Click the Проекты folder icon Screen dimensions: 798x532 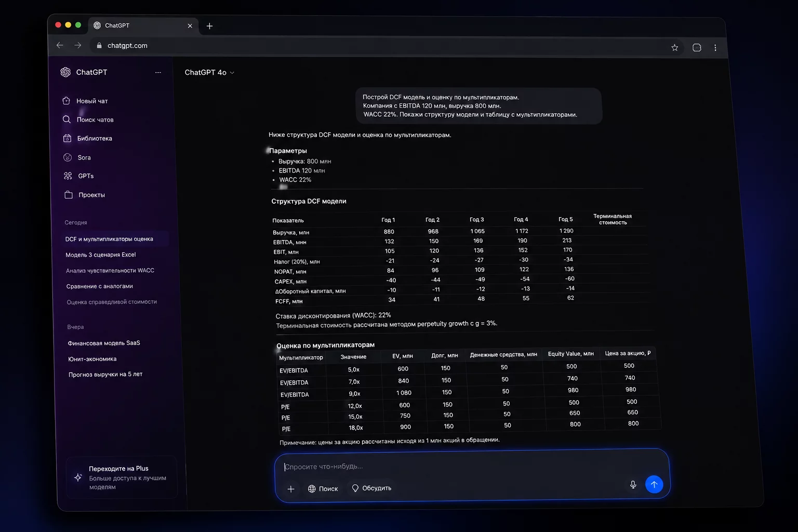(69, 195)
